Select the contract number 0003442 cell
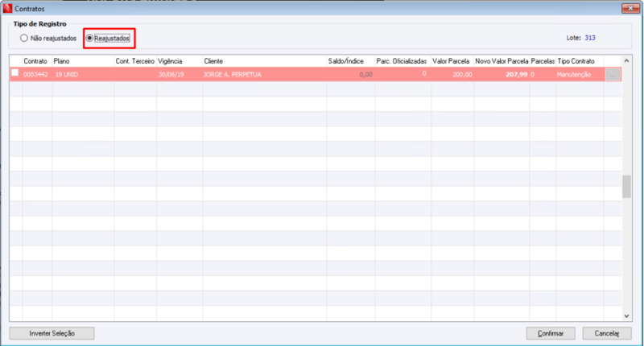This screenshot has width=644, height=346. tap(35, 75)
